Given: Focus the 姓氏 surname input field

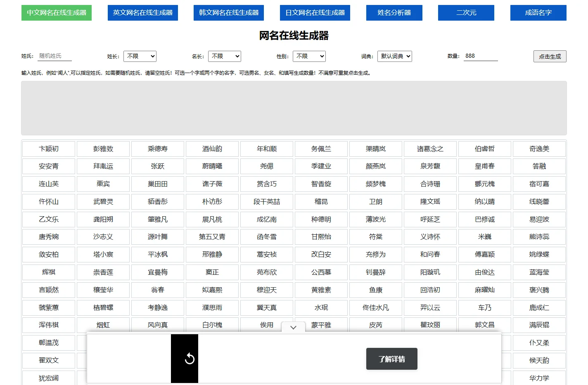Looking at the screenshot, I should 55,56.
